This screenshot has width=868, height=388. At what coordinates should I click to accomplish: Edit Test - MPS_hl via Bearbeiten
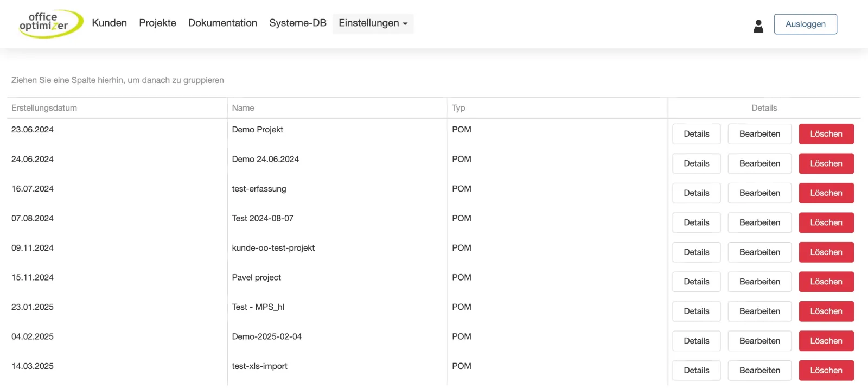pos(759,311)
